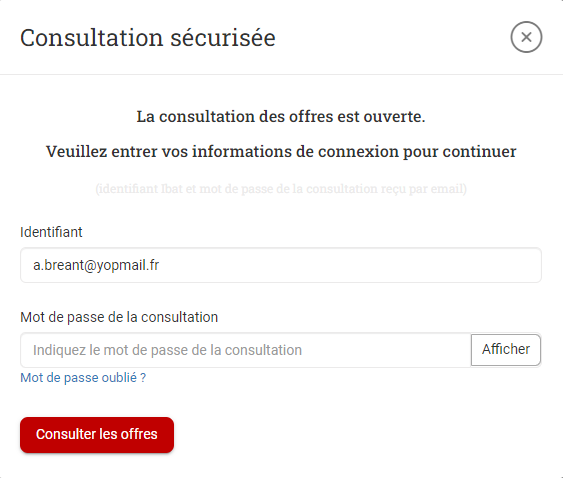563x478 pixels.
Task: Click the Mot de passe de la consultation label
Action: 119,317
